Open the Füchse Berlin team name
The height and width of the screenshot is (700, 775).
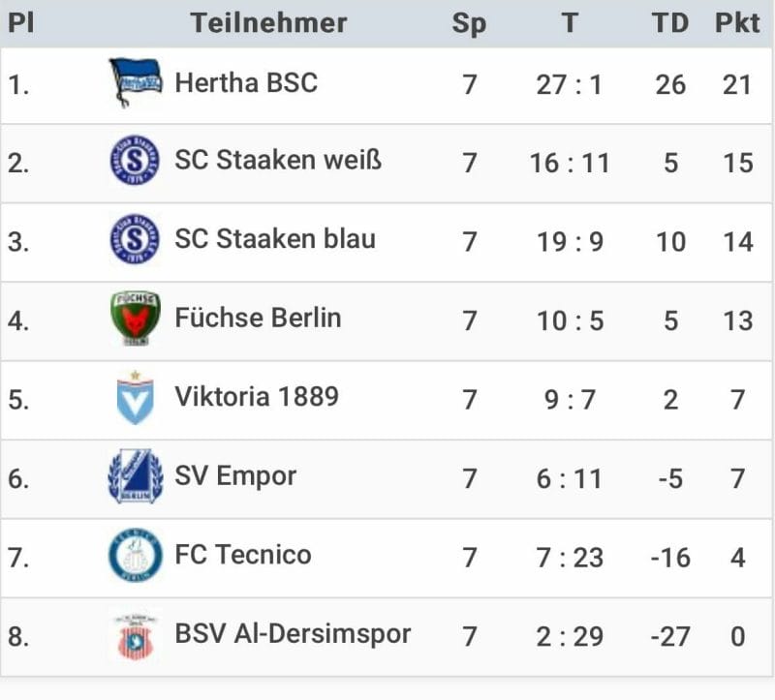(258, 318)
